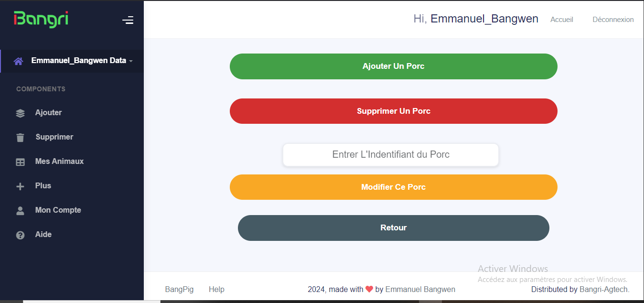644x303 pixels.
Task: Click the Accueil link in header
Action: [562, 20]
